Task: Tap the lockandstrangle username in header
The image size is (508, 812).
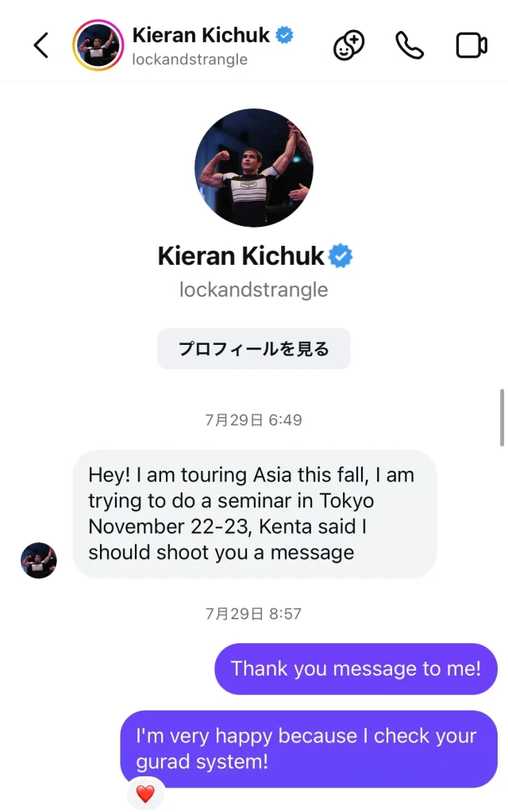Action: coord(190,59)
